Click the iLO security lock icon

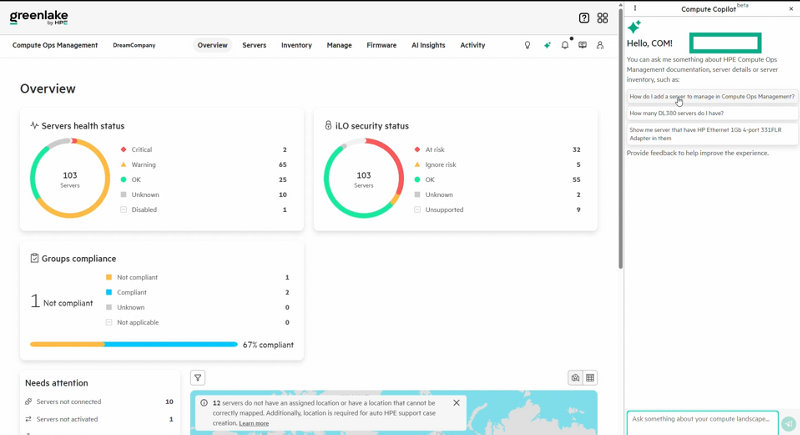click(328, 125)
